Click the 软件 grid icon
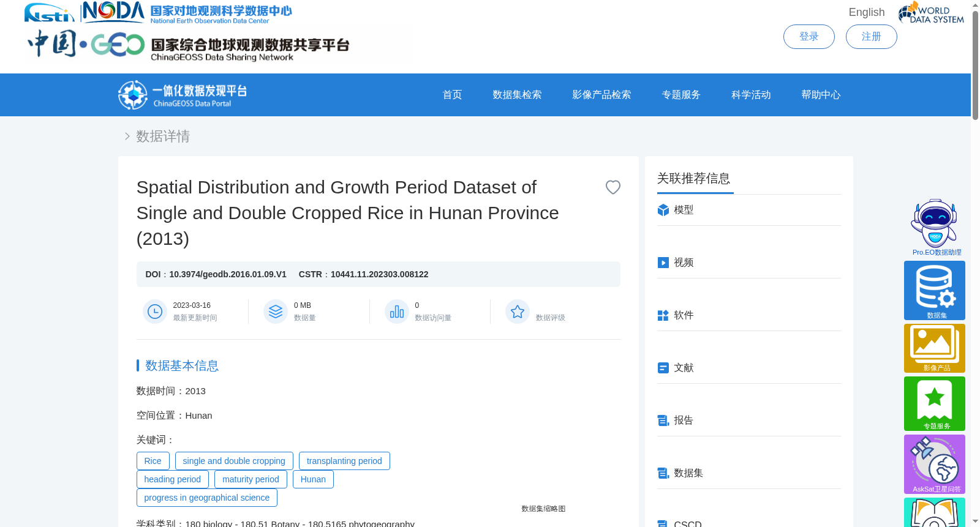 [x=663, y=315]
